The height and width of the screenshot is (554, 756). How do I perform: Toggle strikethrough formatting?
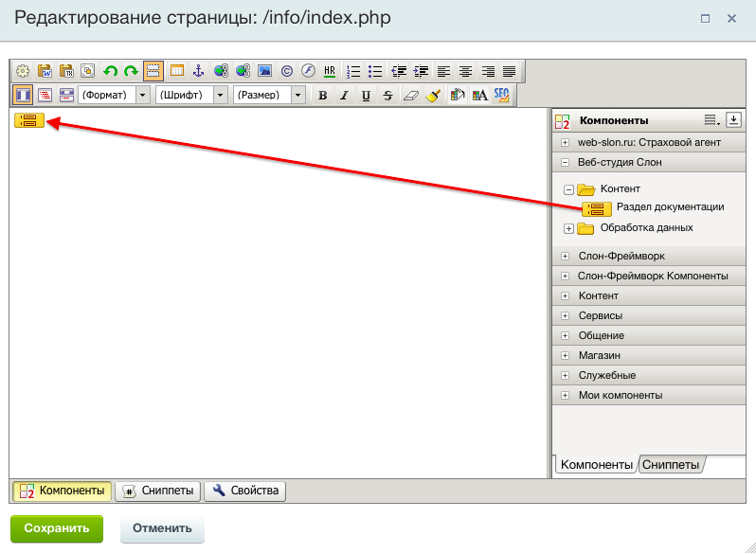point(387,95)
